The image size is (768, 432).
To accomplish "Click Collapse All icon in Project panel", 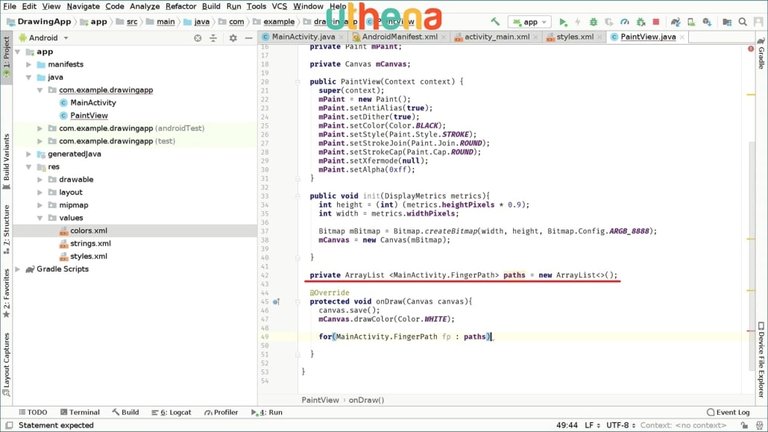I will 212,37.
